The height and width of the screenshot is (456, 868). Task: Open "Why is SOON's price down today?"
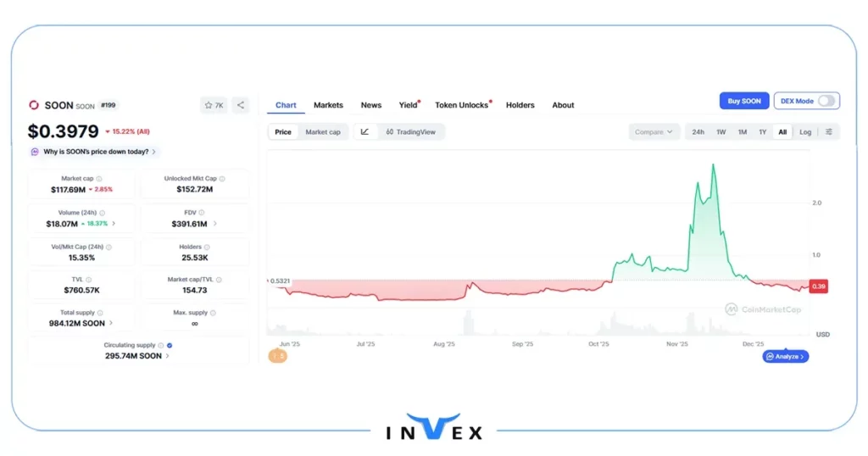click(94, 152)
